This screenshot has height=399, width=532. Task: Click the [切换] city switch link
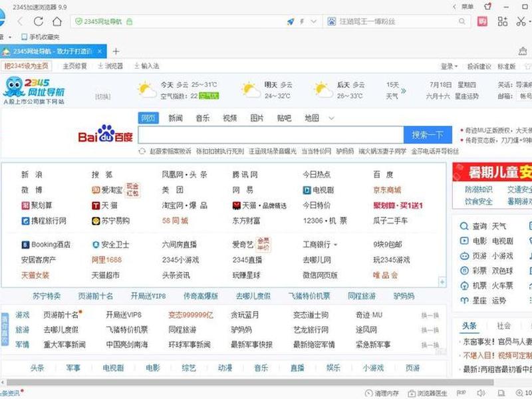tap(103, 96)
